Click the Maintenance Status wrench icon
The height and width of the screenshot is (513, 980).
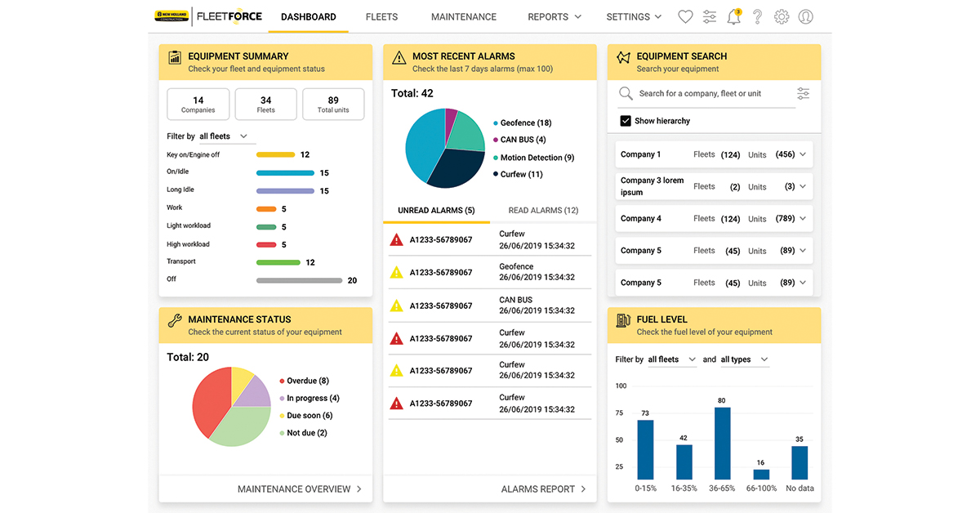pyautogui.click(x=175, y=320)
